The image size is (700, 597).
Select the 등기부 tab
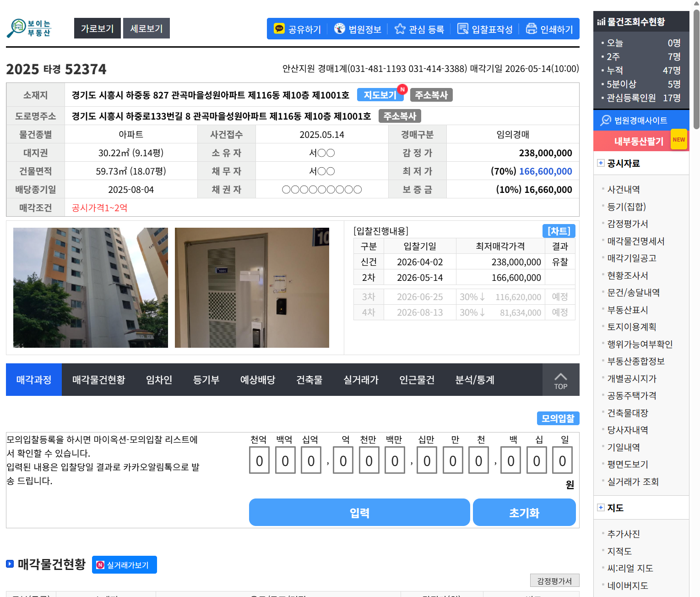point(206,380)
